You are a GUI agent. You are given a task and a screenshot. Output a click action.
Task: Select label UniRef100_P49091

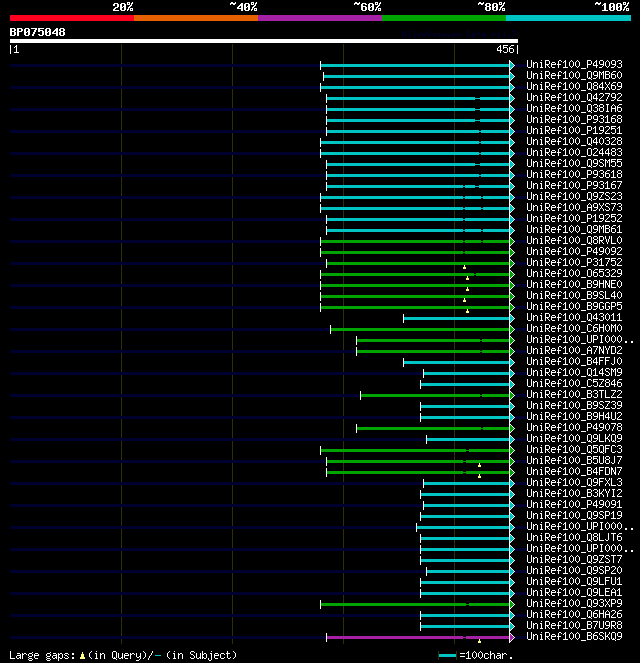click(574, 504)
